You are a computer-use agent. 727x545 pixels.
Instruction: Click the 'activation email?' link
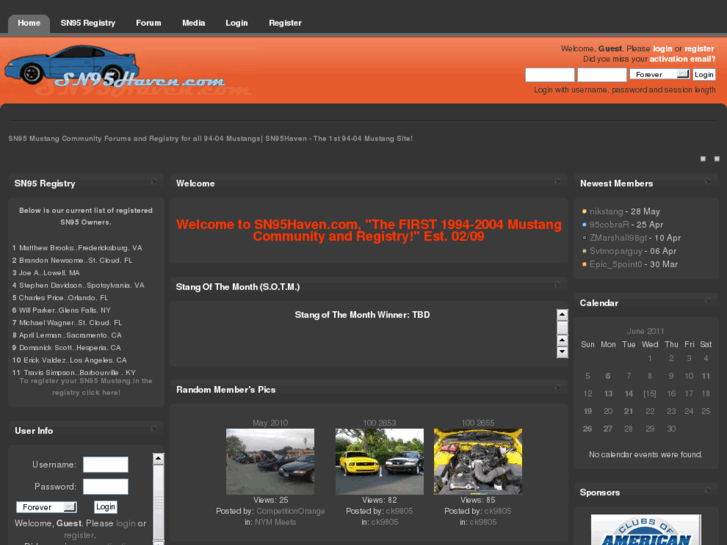coord(682,59)
